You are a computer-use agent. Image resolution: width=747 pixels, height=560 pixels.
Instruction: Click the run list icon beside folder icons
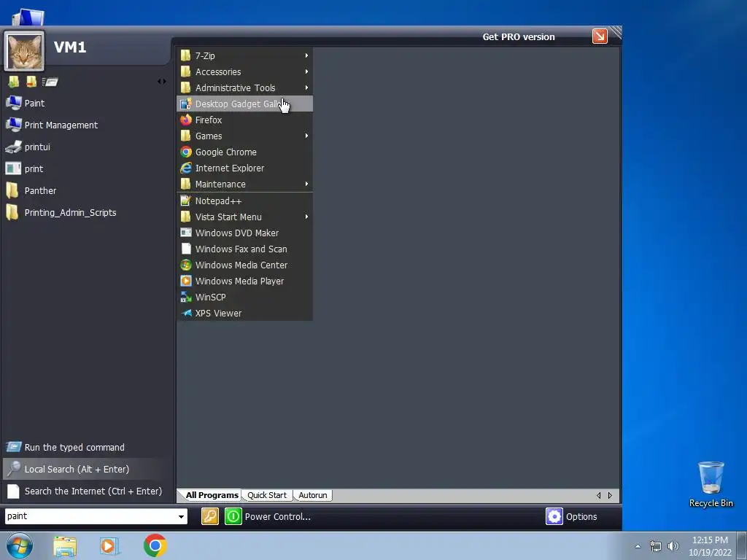tap(50, 82)
